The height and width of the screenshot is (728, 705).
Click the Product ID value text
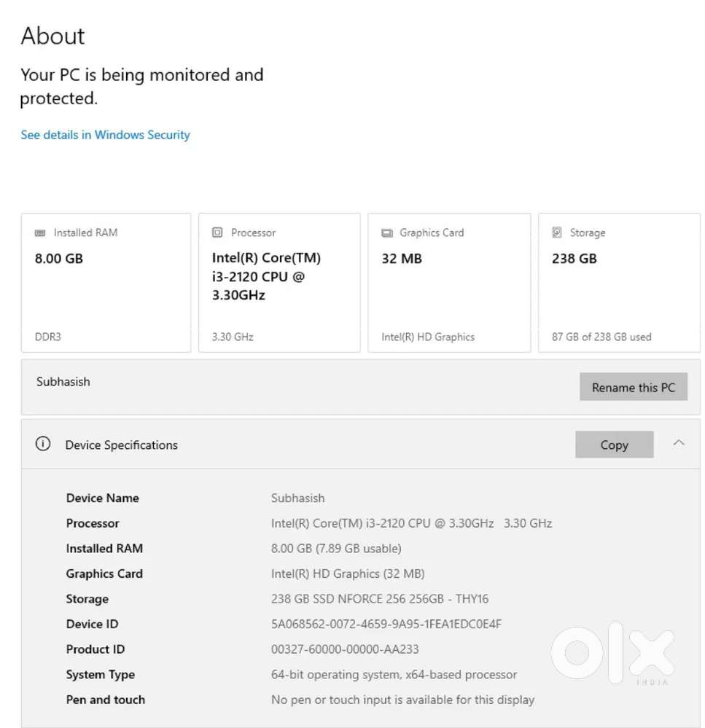coord(345,649)
